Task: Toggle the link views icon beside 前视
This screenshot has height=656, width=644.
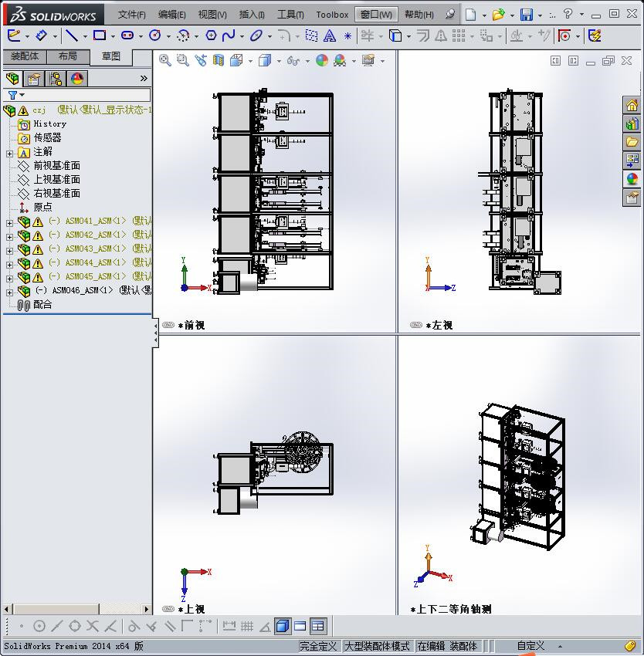Action: pos(168,325)
